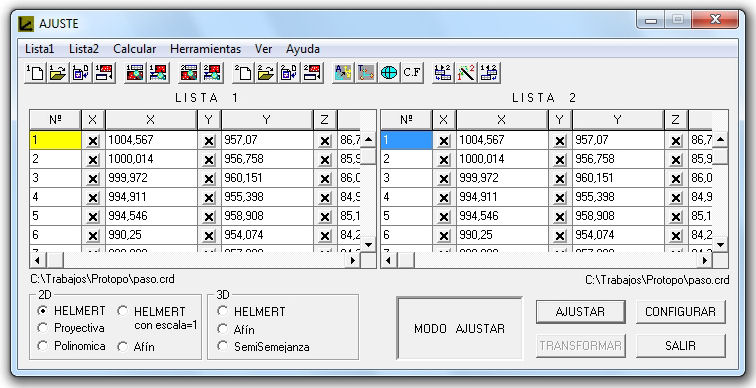Toggle Z checkbox of row 6 in Lista 2
Screen dimensions: 756x388
click(676, 236)
